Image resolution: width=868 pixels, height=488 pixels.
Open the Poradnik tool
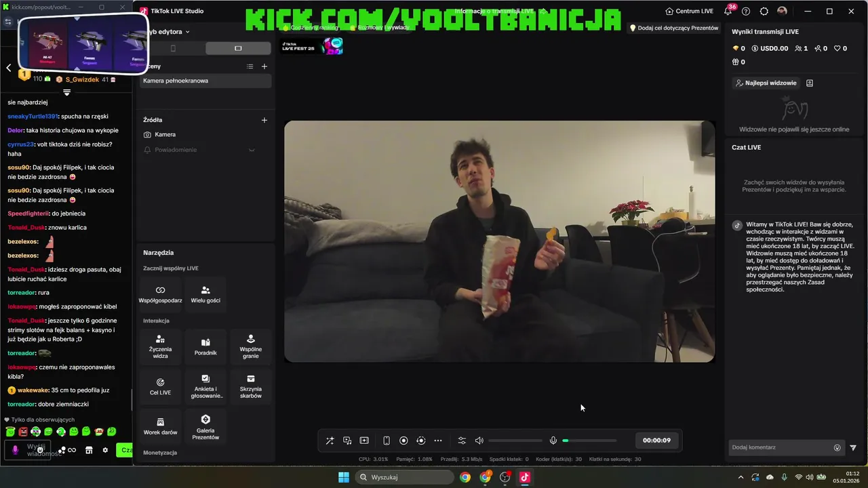[x=205, y=346]
